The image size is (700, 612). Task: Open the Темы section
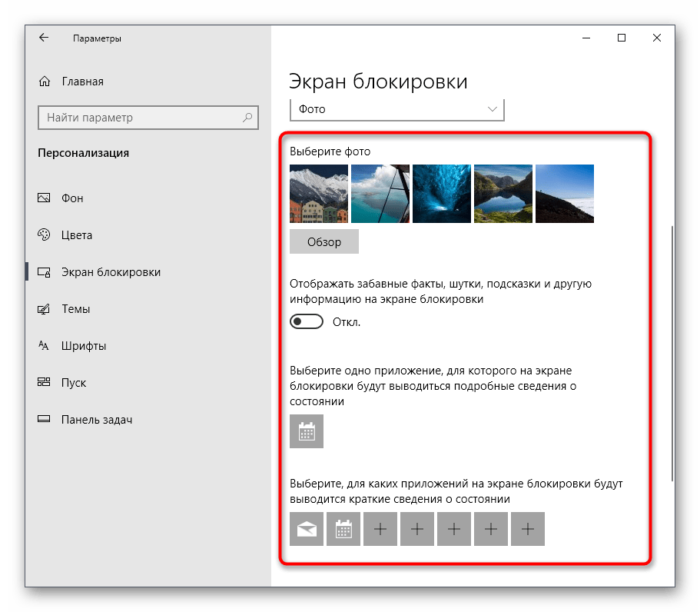pos(75,309)
